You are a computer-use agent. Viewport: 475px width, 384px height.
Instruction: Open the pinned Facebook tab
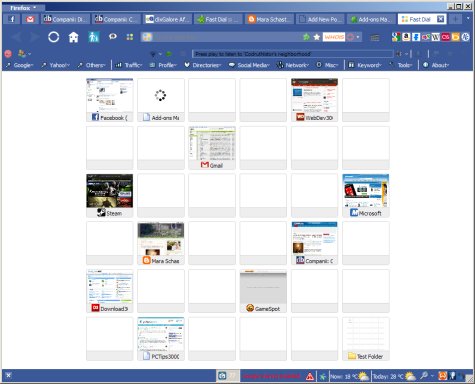point(12,19)
